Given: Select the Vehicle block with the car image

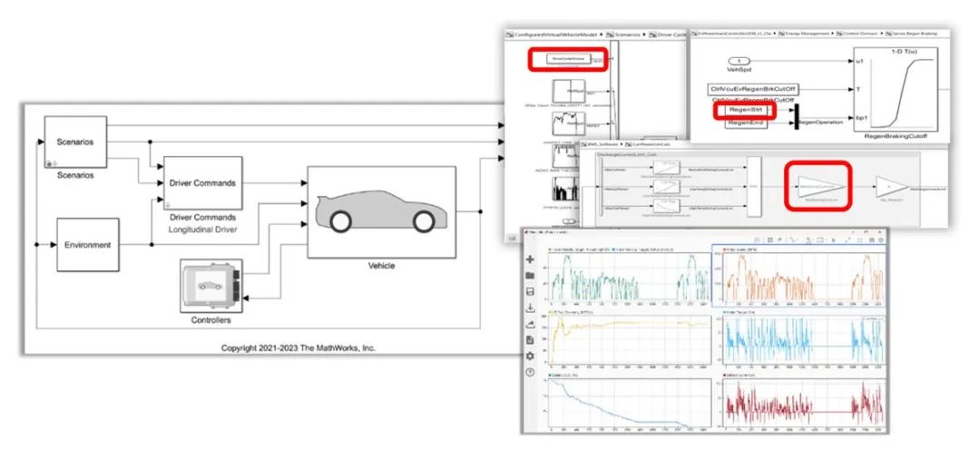Looking at the screenshot, I should [x=381, y=211].
